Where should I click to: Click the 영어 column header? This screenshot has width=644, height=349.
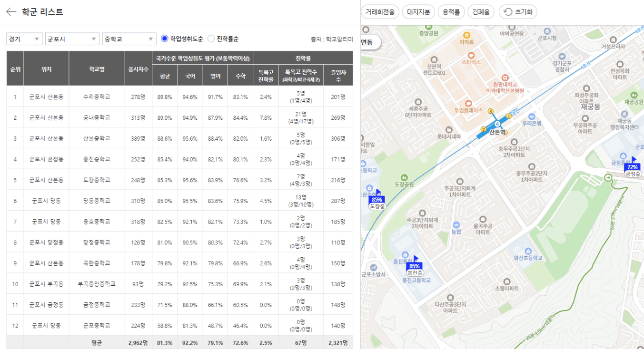(x=215, y=76)
